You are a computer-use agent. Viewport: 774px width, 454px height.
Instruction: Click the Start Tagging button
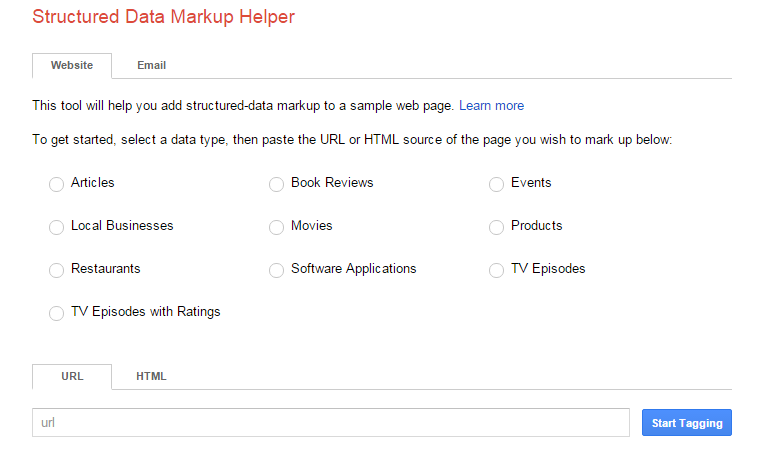687,423
